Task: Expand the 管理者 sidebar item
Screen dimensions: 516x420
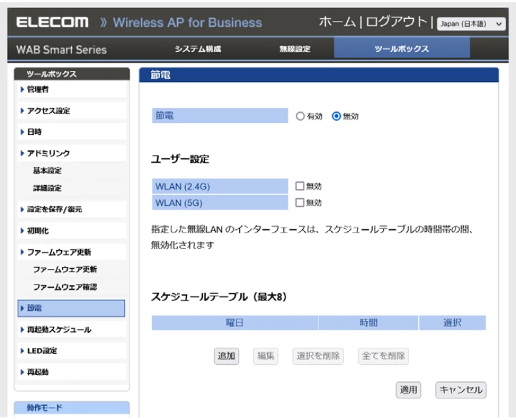Action: tap(72, 89)
